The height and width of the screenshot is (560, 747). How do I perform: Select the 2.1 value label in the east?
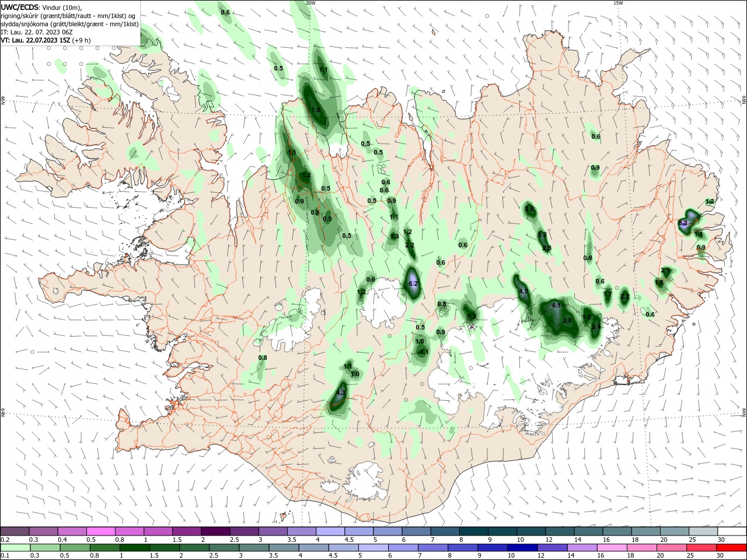665,271
